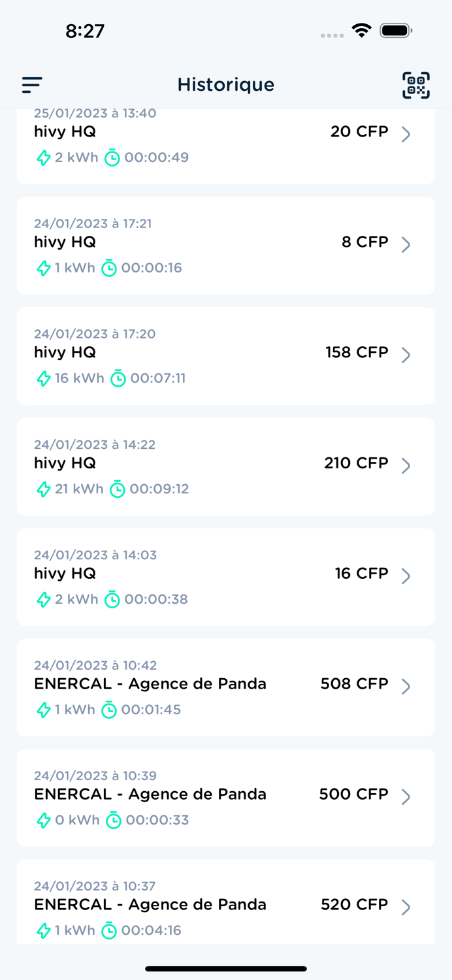Open the navigation menu
This screenshot has width=452, height=980.
click(x=31, y=85)
